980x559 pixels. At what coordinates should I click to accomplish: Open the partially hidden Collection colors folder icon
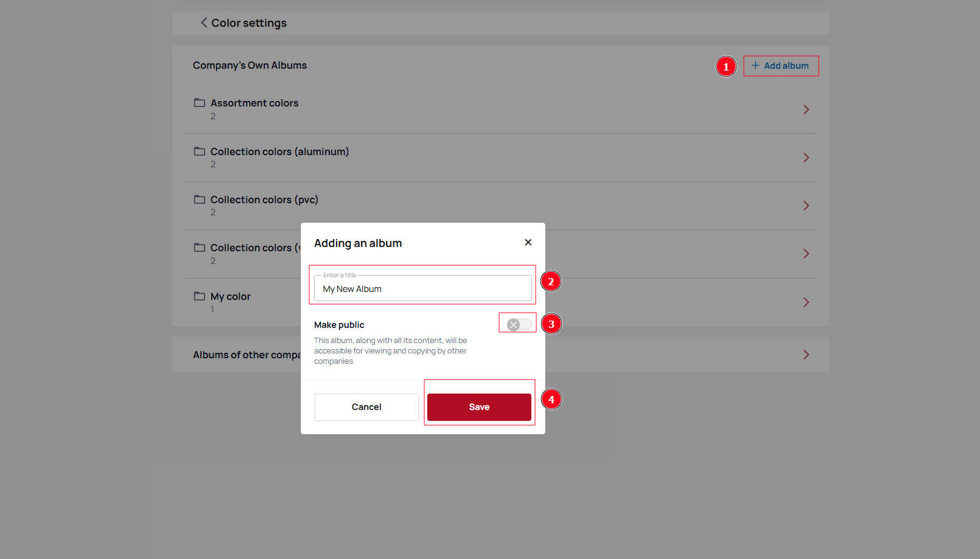[x=200, y=248]
